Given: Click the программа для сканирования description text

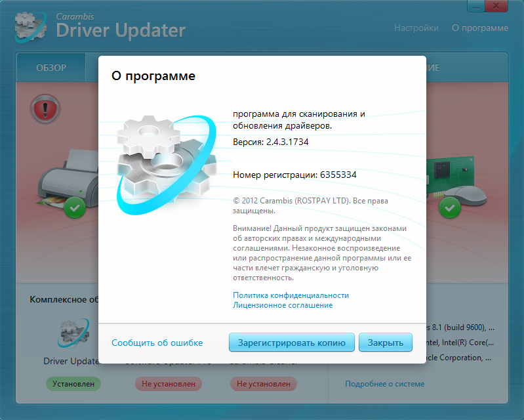Looking at the screenshot, I should tap(299, 119).
